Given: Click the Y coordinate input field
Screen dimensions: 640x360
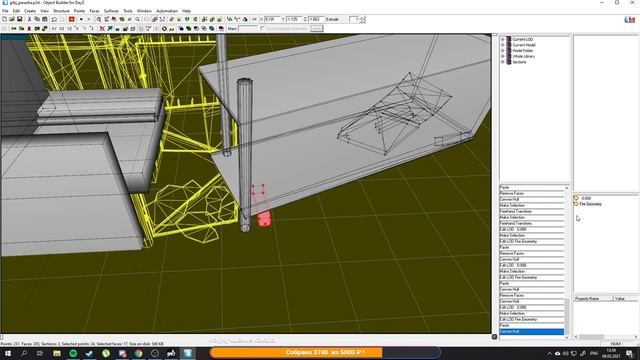Looking at the screenshot, I should click(x=294, y=19).
